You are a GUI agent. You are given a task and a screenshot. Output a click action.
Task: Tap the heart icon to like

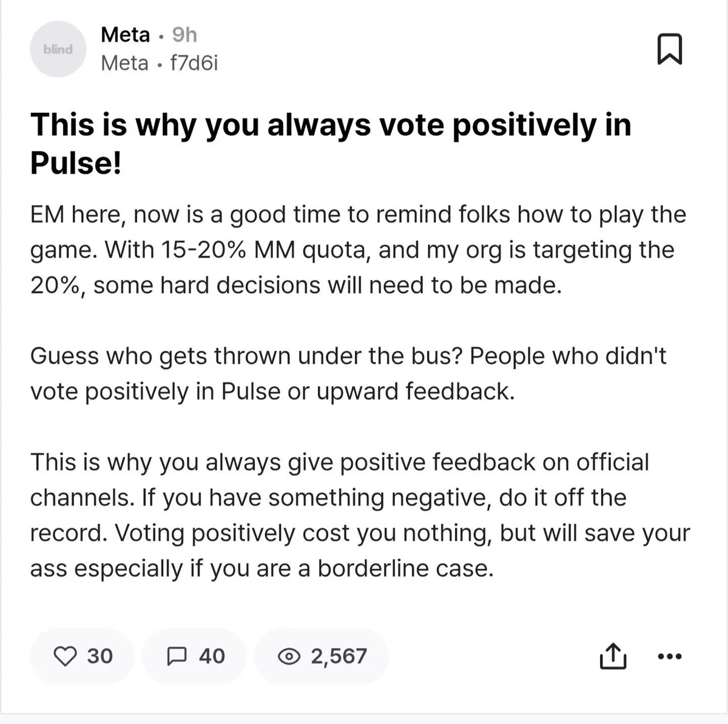point(66,656)
